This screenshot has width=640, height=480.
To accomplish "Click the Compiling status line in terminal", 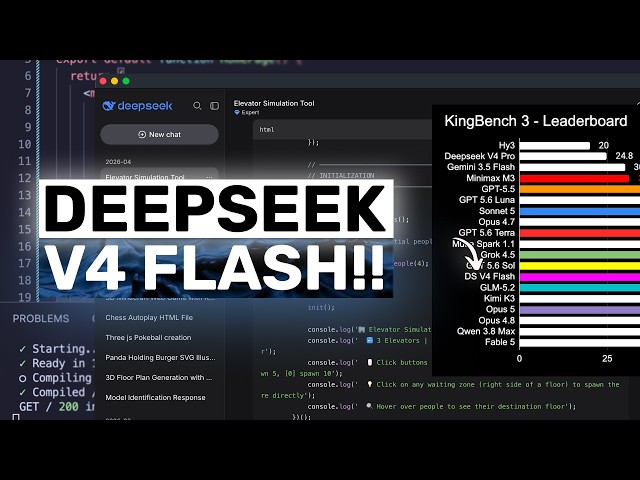I will pyautogui.click(x=55, y=378).
